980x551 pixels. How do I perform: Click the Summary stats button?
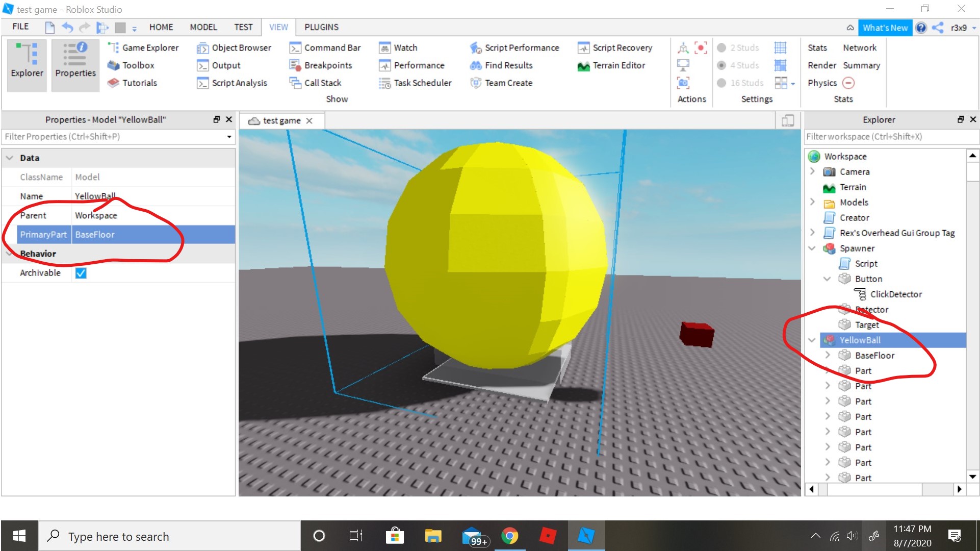861,65
